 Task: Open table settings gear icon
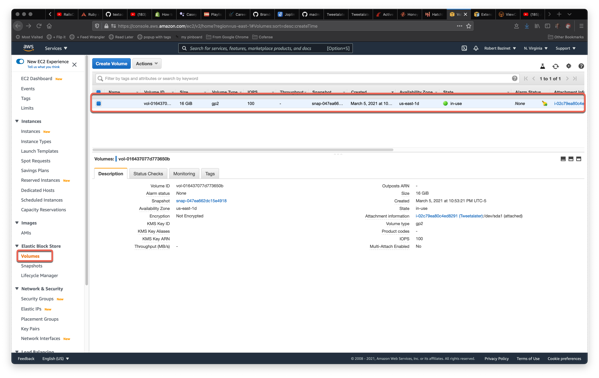tap(568, 66)
